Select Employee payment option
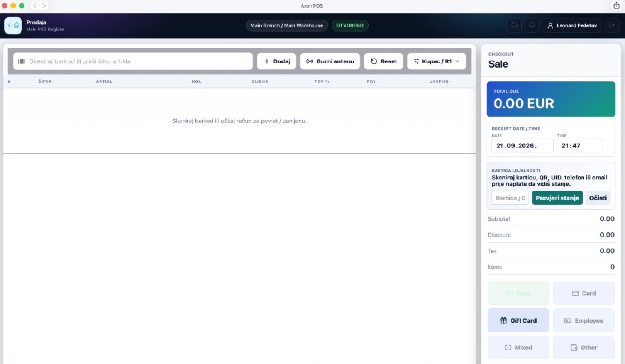 (584, 321)
